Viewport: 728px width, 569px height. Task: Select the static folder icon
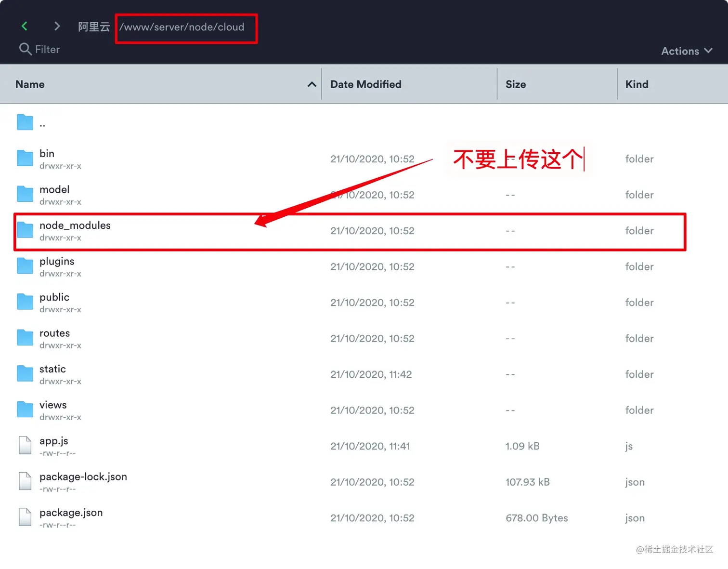coord(25,373)
